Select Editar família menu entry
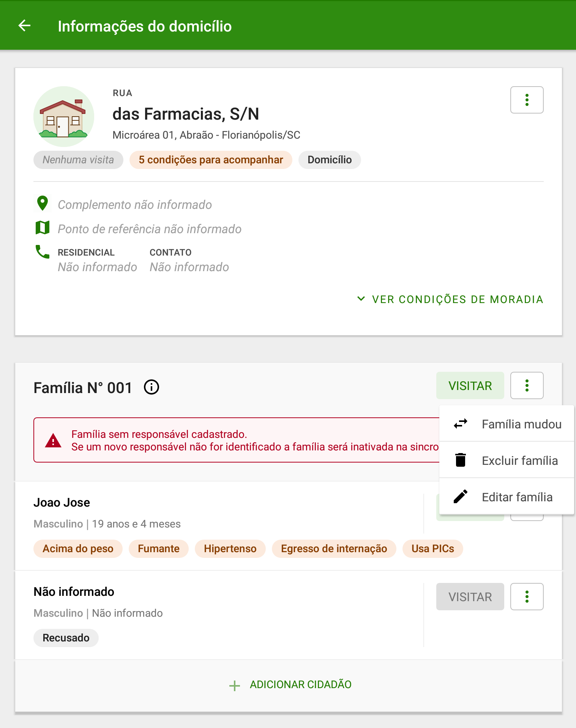Viewport: 576px width, 728px height. click(x=507, y=497)
